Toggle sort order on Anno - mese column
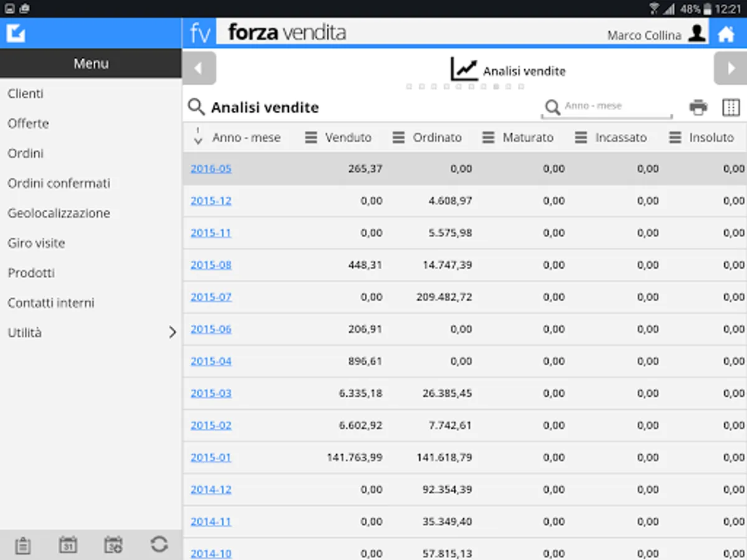The height and width of the screenshot is (560, 747). (x=198, y=137)
